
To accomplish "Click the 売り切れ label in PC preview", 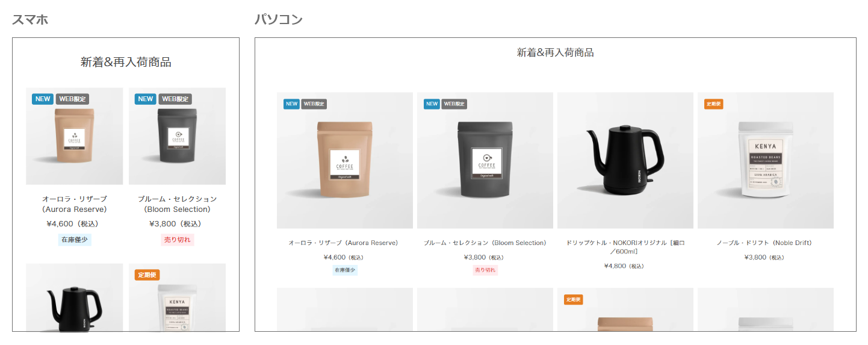I will [x=485, y=270].
